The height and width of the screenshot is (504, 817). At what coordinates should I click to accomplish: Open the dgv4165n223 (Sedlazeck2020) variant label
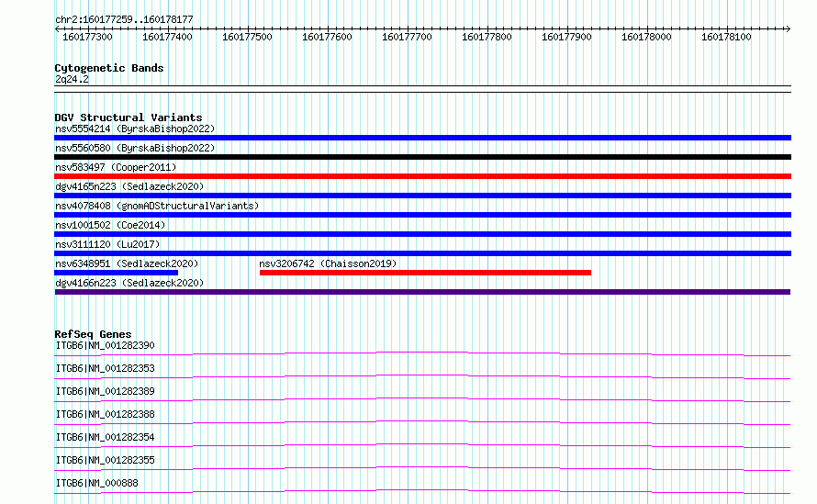[129, 186]
